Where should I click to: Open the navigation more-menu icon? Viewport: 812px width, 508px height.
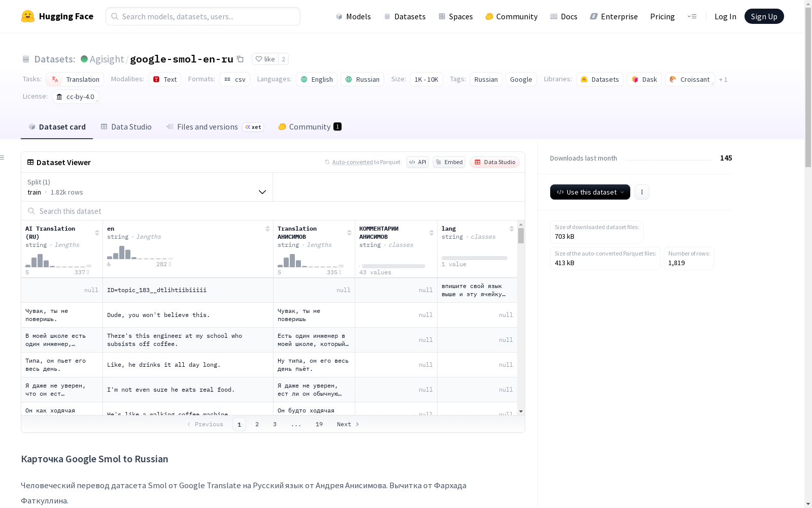[692, 16]
